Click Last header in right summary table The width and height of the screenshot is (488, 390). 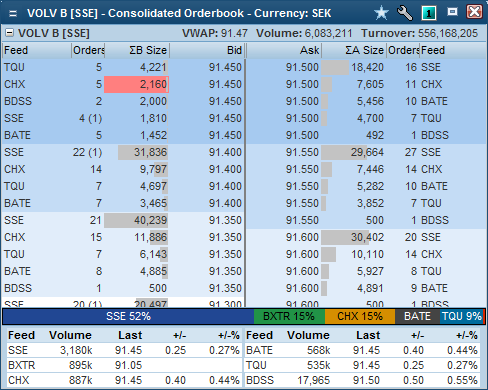pos(368,335)
